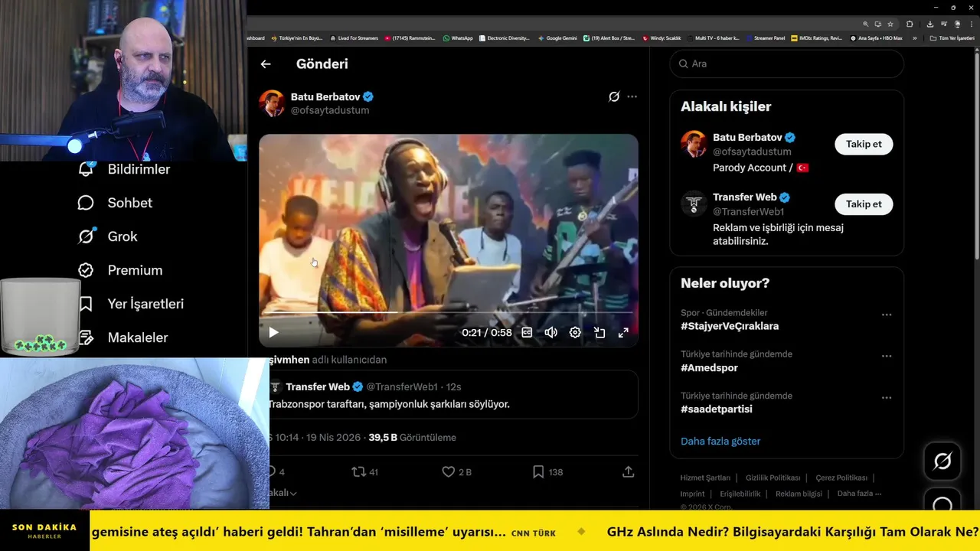Open video playback settings gear
Viewport: 980px width, 551px height.
tap(575, 332)
